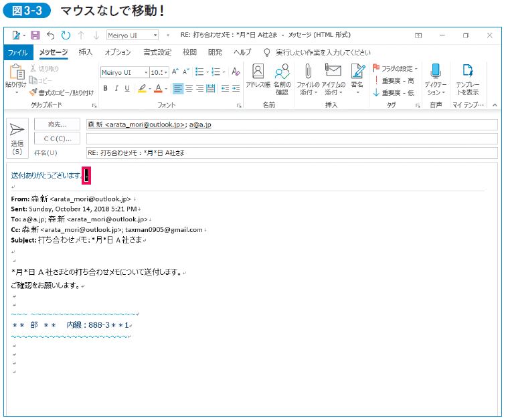Justify the text alignment

pos(210,88)
